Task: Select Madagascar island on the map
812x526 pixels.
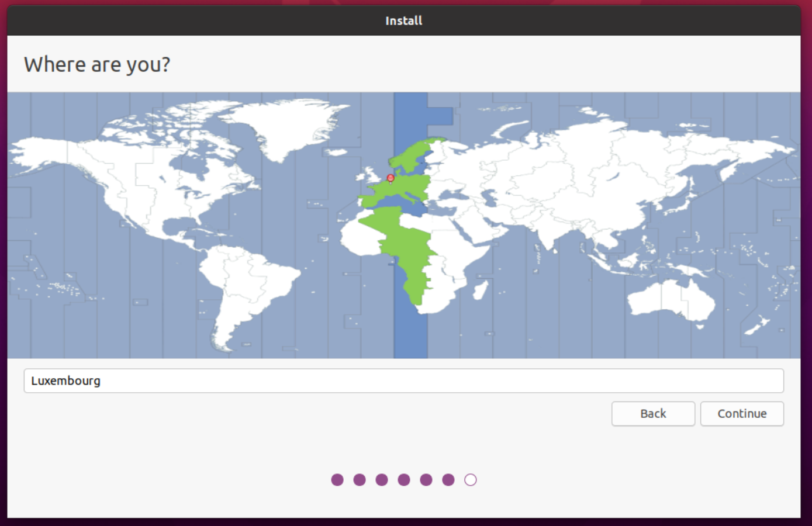Action: coord(480,290)
